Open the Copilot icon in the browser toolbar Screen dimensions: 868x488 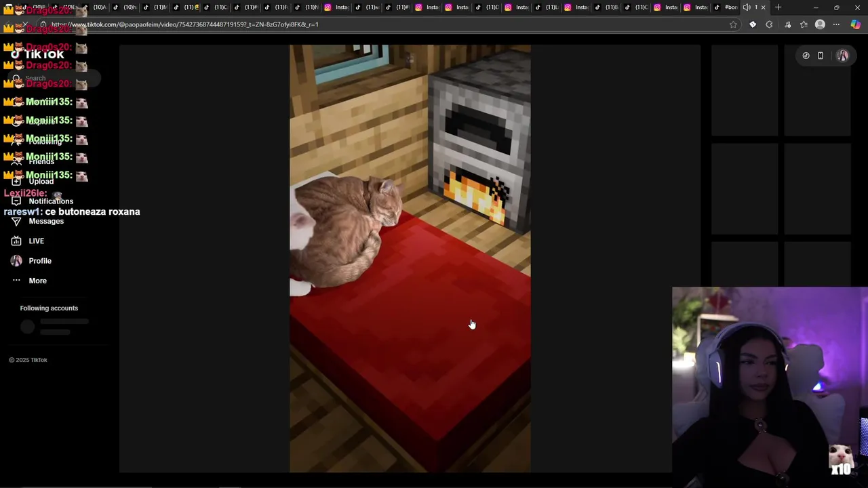[x=856, y=24]
